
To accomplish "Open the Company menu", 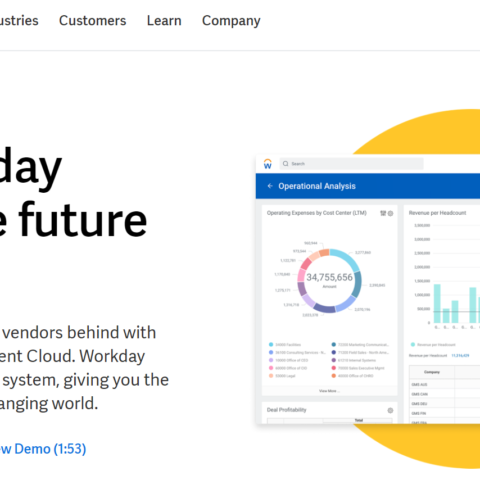I will click(231, 21).
